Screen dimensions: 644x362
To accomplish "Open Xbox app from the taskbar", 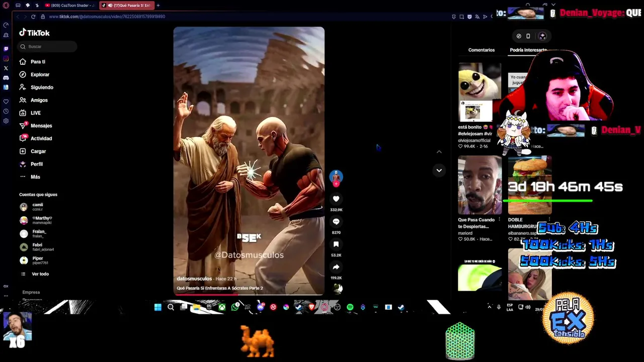I will 222,307.
